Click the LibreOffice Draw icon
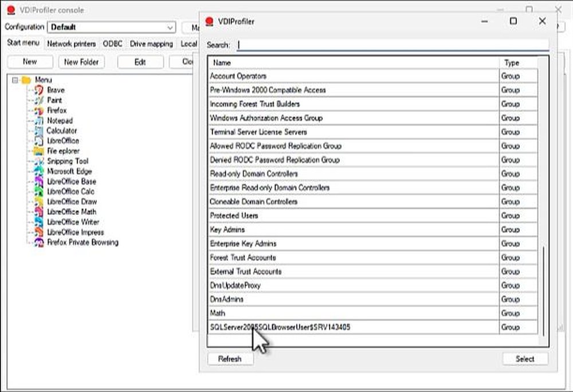Viewport: 573px width, 392px height. point(39,202)
